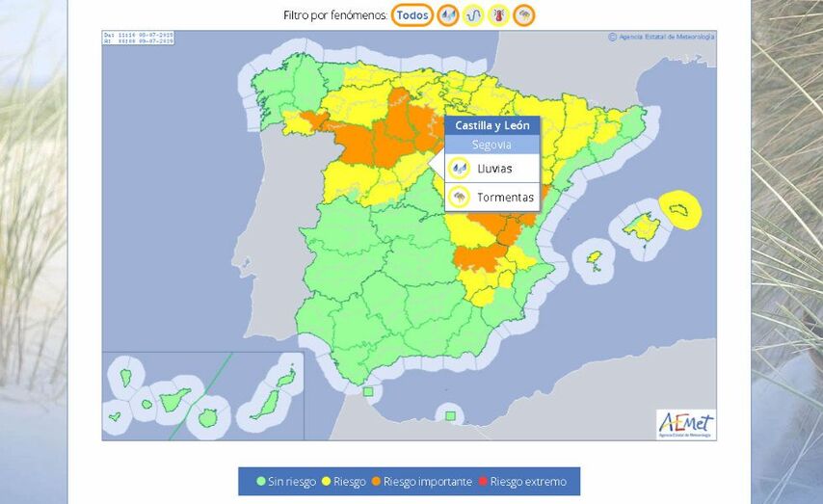Filter warnings by coastal waves icon
This screenshot has height=504, width=823.
[473, 15]
